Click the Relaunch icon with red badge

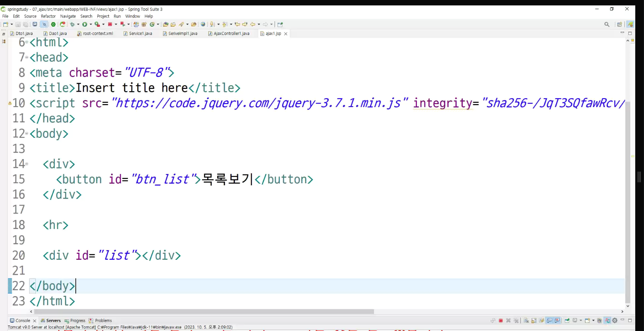pyautogui.click(x=62, y=24)
